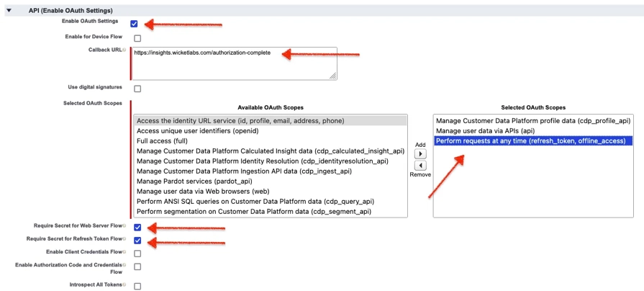The height and width of the screenshot is (291, 644).
Task: Select Perform requests at any time scope
Action: (530, 141)
